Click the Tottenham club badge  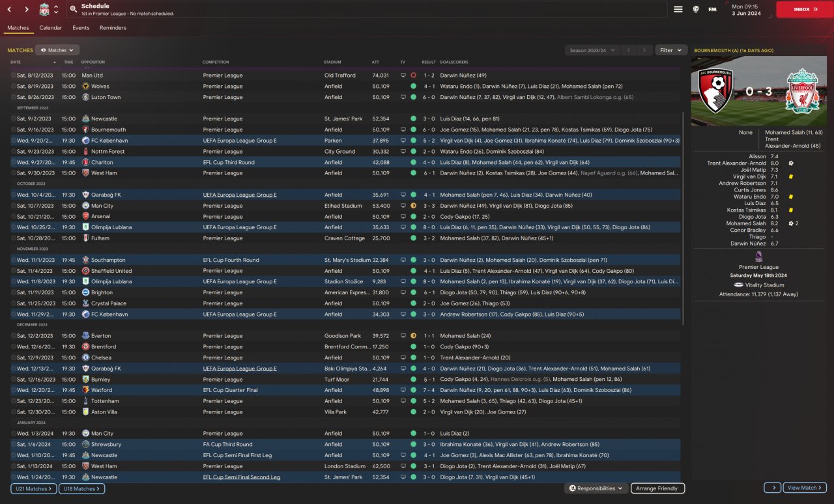[86, 401]
